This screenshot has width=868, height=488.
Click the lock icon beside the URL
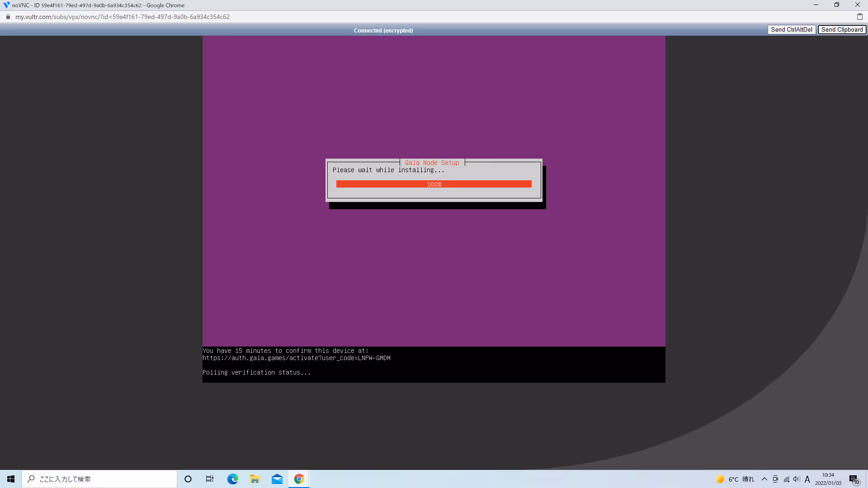tap(8, 17)
